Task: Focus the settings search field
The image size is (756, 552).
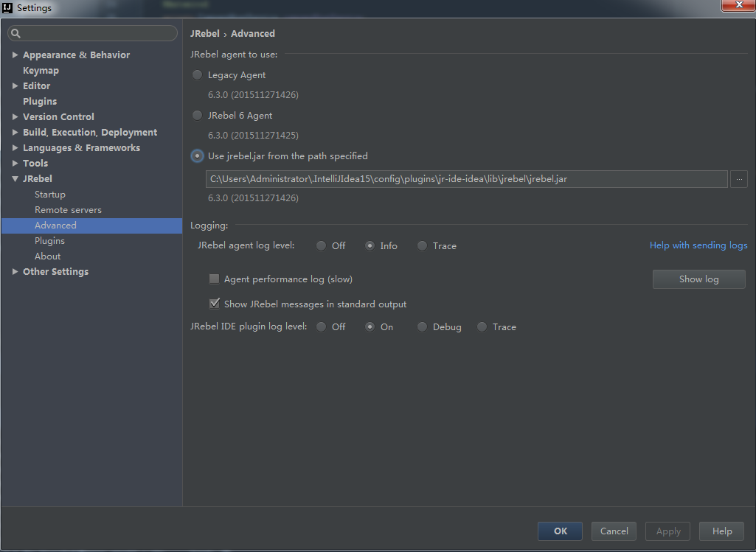Action: click(x=93, y=33)
